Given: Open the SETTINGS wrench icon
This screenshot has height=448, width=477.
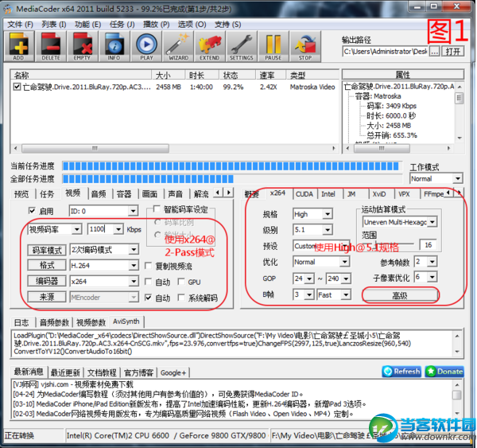Looking at the screenshot, I should point(242,46).
